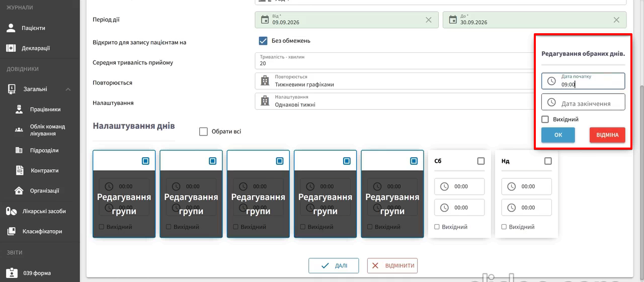Click the Класифікатори library icon
The height and width of the screenshot is (282, 644).
click(x=11, y=231)
